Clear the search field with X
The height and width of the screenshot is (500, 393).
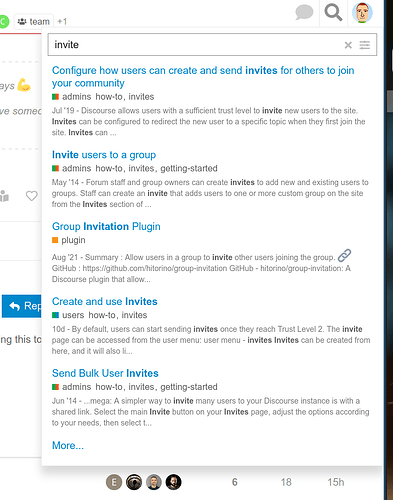pos(348,45)
